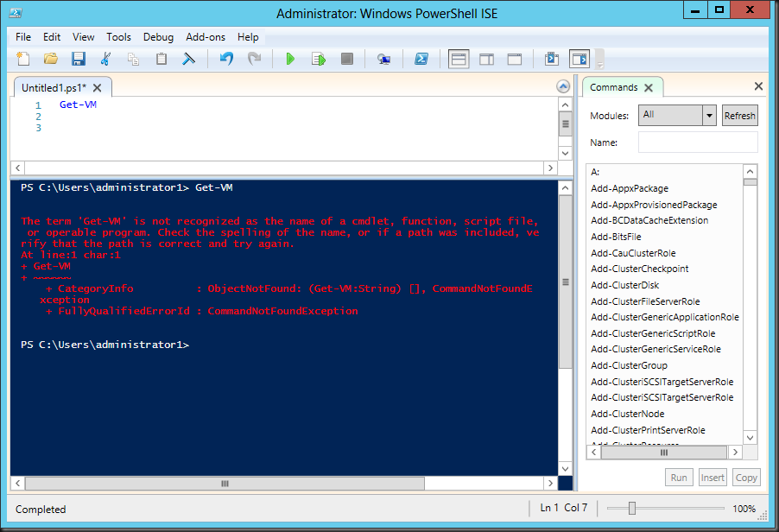Click the script editor line containing Get-VM
The width and height of the screenshot is (779, 532).
click(x=78, y=104)
